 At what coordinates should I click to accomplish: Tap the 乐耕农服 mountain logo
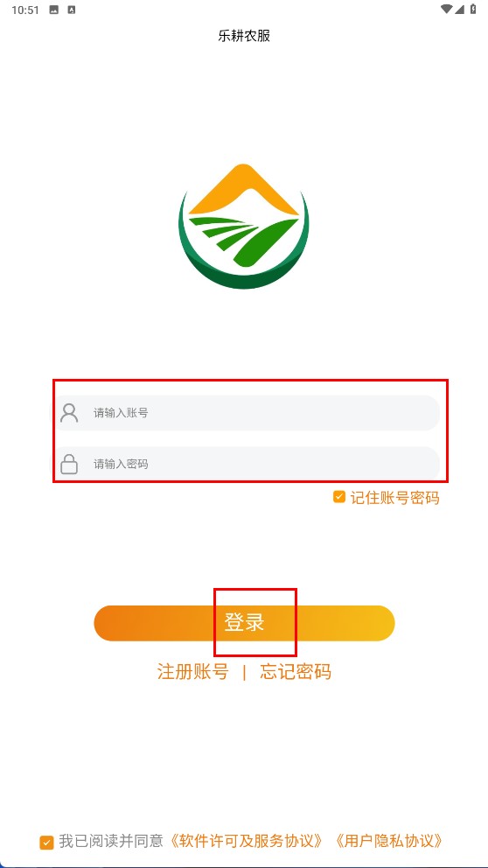[244, 226]
